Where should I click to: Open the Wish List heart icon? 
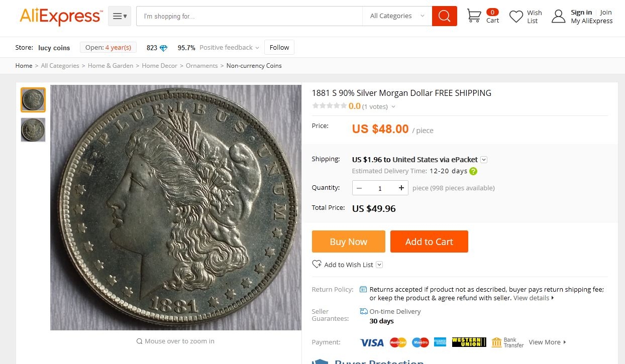[516, 17]
